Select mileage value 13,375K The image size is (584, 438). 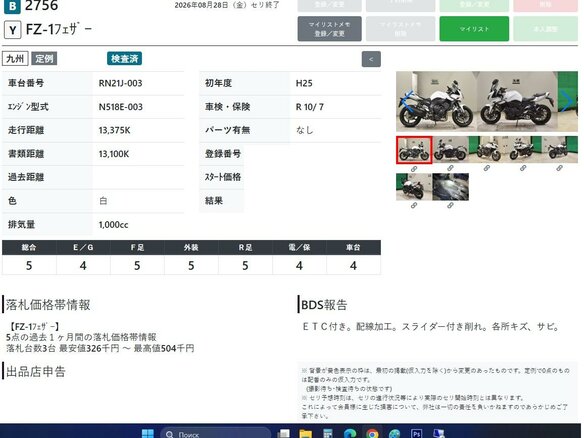114,130
